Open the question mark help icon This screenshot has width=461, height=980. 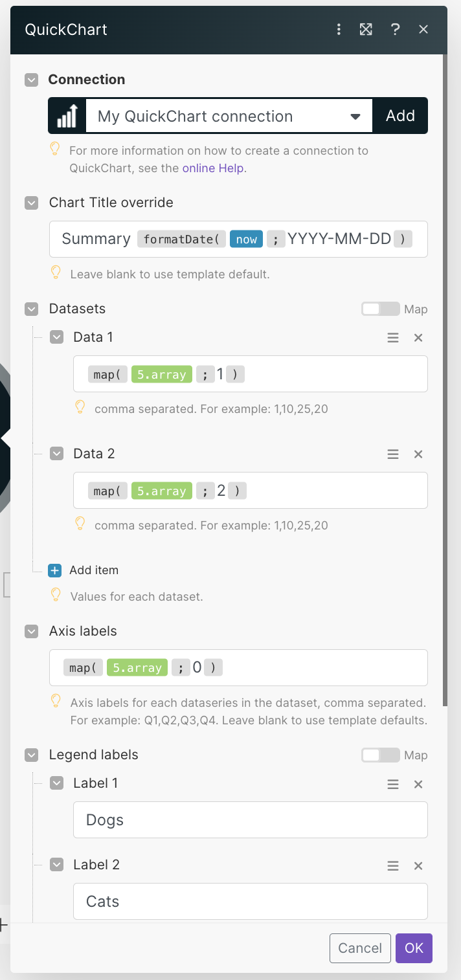pyautogui.click(x=395, y=29)
